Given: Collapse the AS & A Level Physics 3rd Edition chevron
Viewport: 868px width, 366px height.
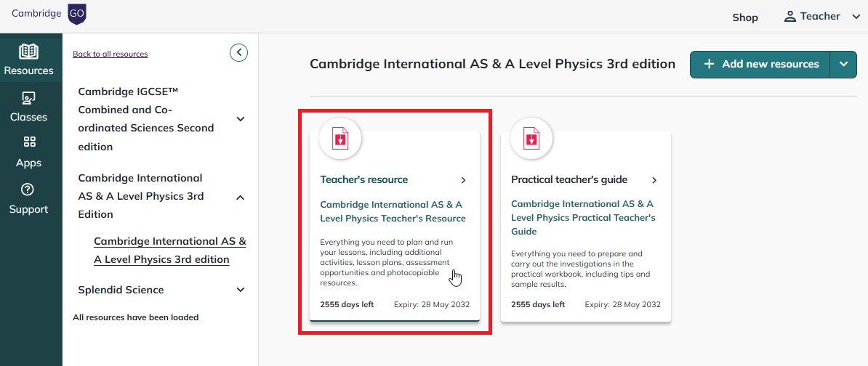Looking at the screenshot, I should 240,197.
